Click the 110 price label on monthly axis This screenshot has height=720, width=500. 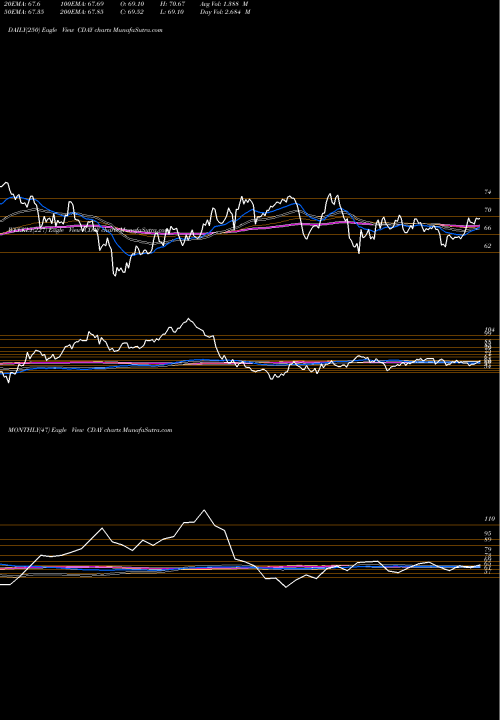489,519
